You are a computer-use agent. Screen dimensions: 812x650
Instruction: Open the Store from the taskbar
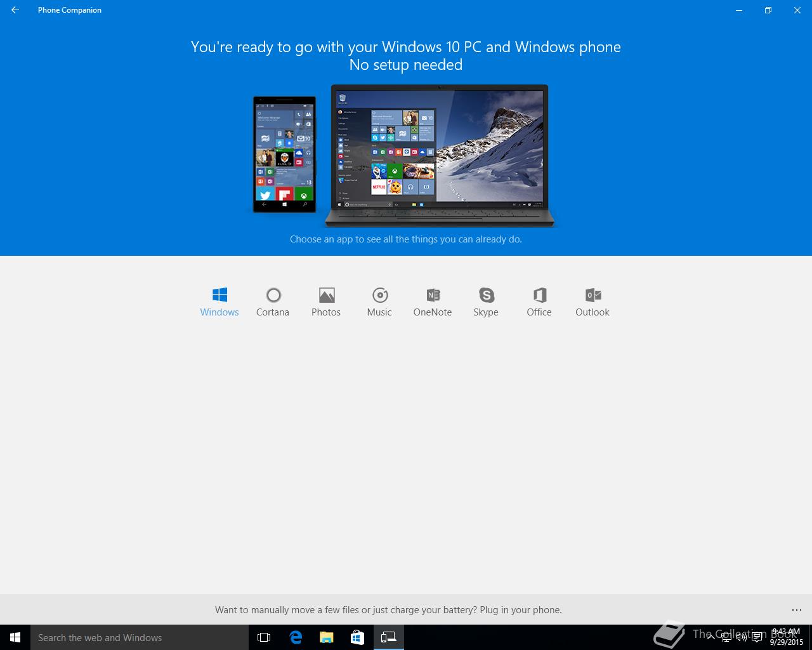(x=357, y=637)
